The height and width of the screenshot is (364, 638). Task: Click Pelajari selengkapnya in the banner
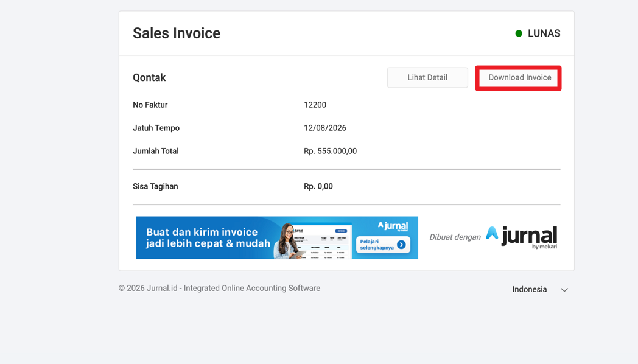point(383,245)
